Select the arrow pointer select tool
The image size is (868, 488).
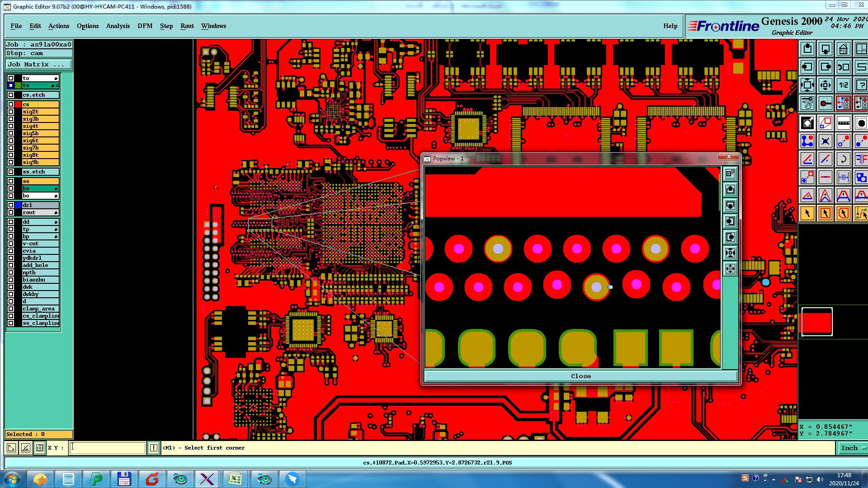(807, 213)
